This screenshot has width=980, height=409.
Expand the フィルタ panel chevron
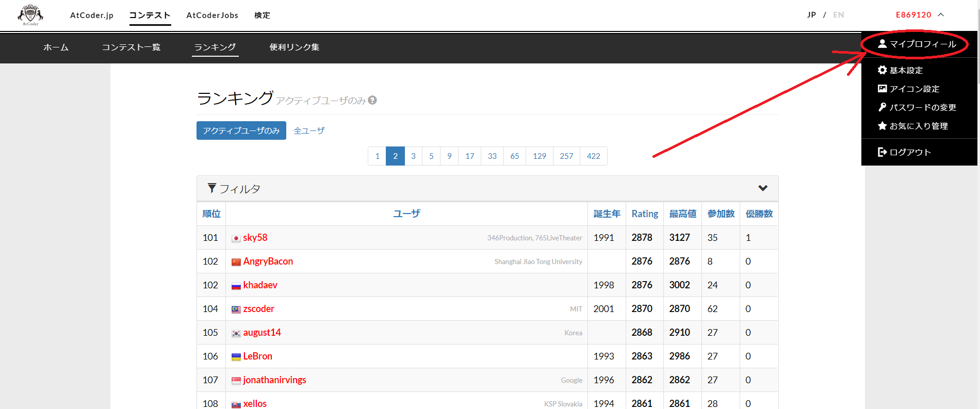click(x=763, y=188)
